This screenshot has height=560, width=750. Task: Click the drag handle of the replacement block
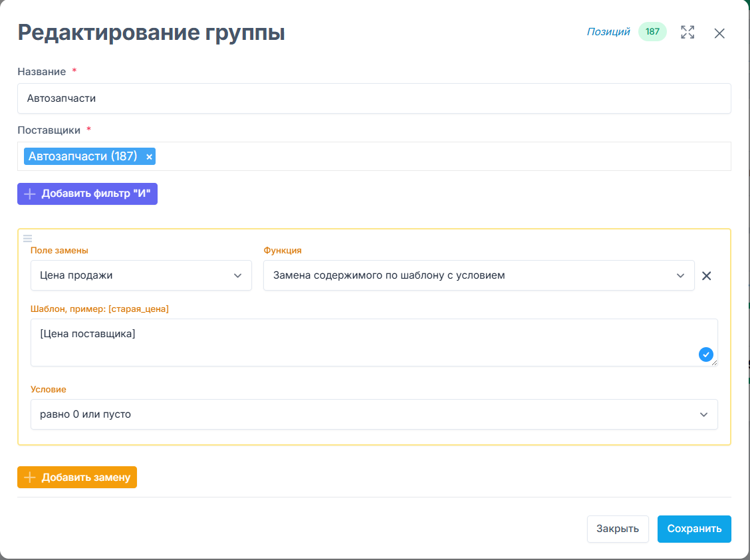(27, 238)
